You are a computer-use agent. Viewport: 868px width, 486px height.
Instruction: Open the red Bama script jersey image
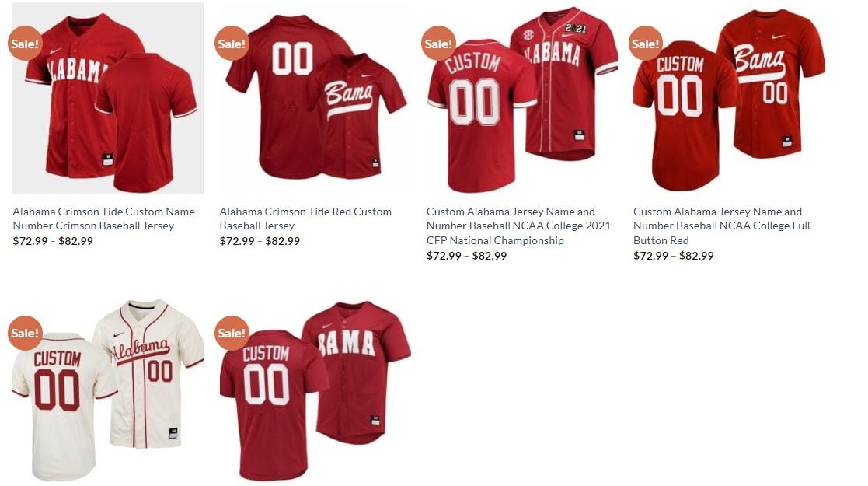315,98
